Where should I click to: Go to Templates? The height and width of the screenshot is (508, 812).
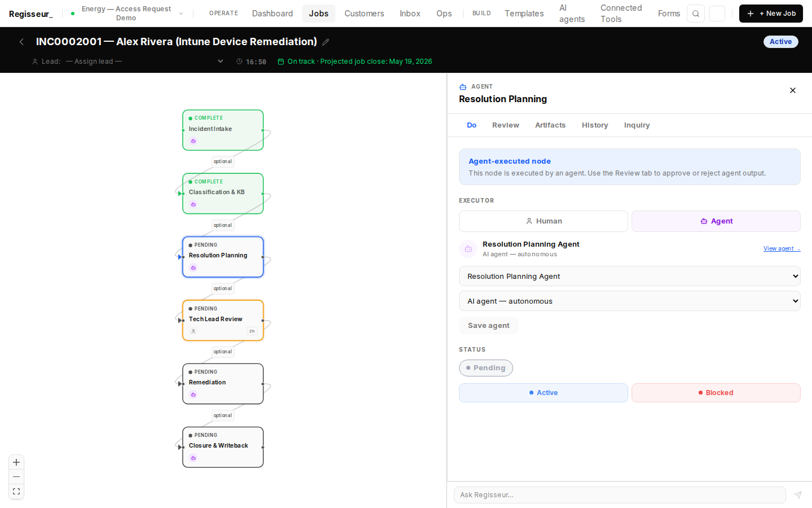point(524,14)
